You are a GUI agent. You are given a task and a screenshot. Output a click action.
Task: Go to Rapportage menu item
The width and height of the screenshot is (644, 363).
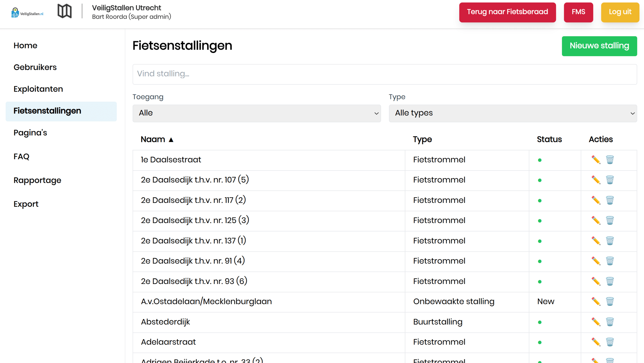(37, 180)
